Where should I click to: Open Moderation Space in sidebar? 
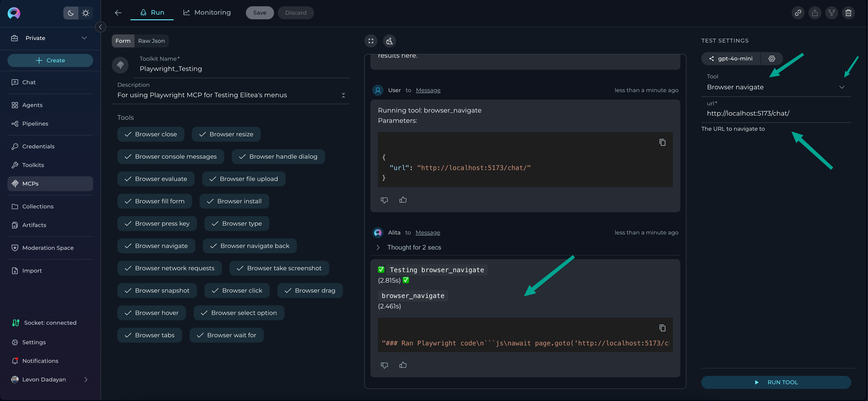click(50, 248)
